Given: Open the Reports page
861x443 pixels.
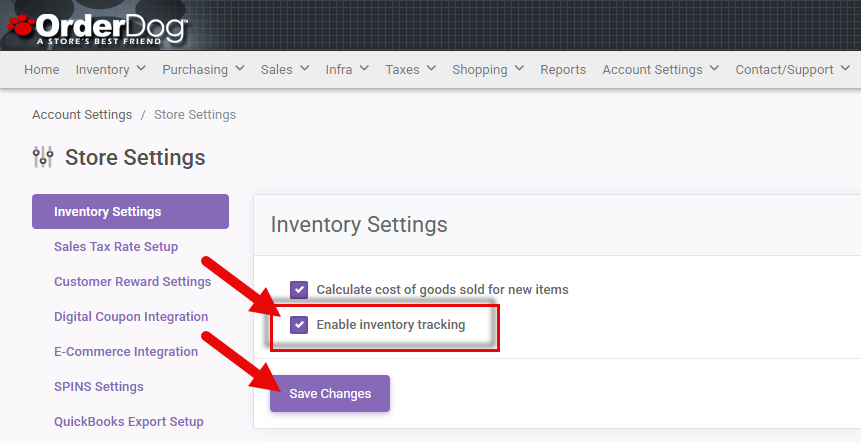Looking at the screenshot, I should 563,69.
